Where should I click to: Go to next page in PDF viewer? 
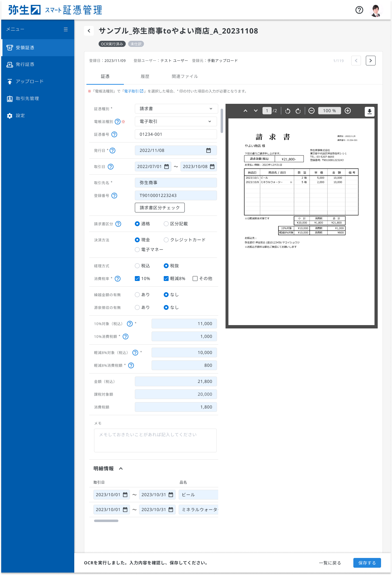[x=256, y=111]
